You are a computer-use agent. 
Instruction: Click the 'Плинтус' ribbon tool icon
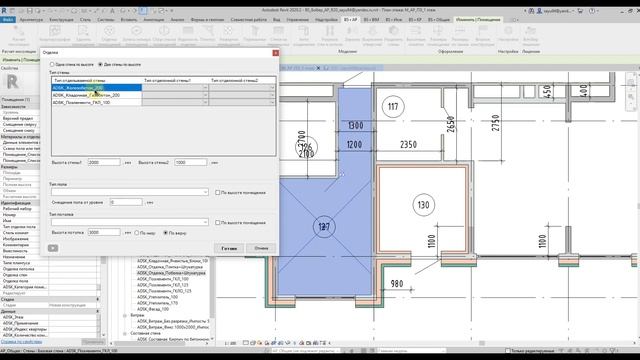pos(208,31)
